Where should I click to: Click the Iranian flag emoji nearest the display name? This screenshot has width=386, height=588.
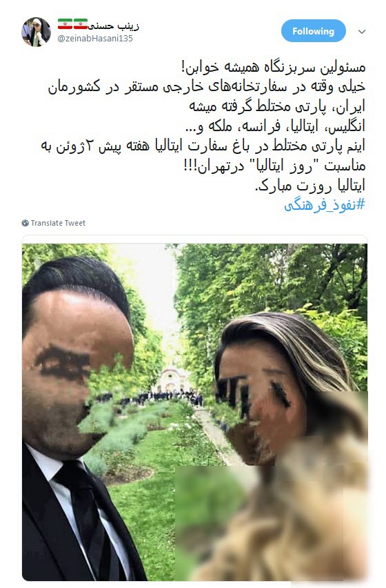tap(80, 24)
